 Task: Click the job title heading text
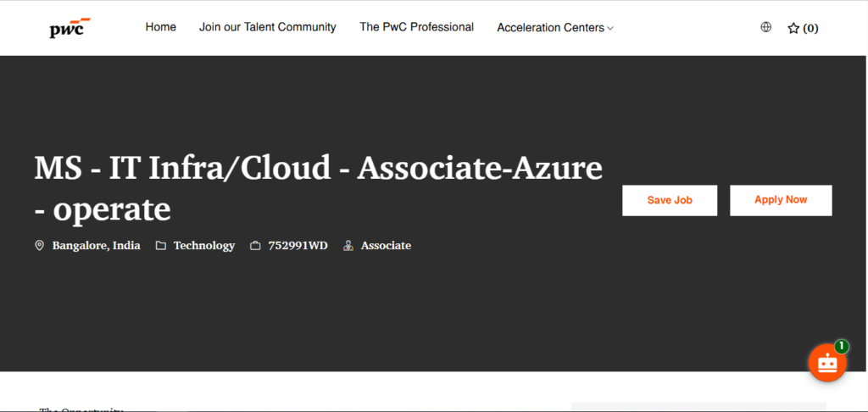319,189
